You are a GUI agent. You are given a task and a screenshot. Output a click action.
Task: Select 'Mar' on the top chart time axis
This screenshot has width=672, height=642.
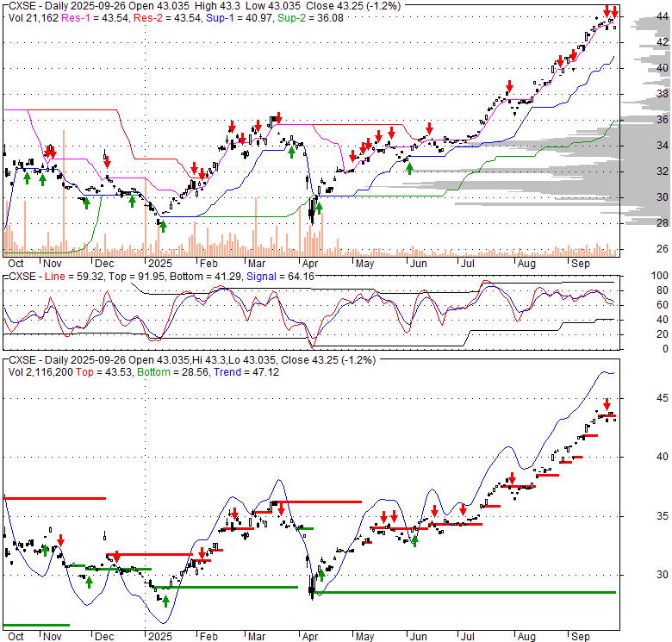point(257,264)
